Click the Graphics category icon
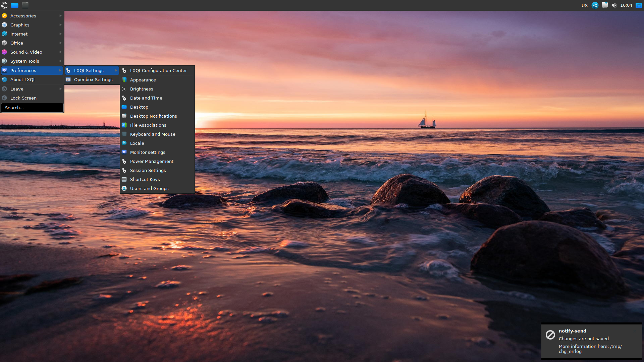This screenshot has height=362, width=644. (4, 25)
